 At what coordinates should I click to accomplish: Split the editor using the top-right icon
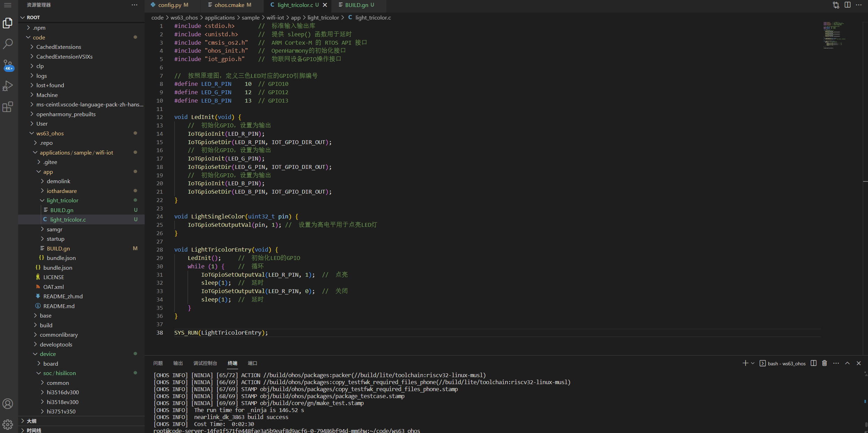(x=847, y=5)
